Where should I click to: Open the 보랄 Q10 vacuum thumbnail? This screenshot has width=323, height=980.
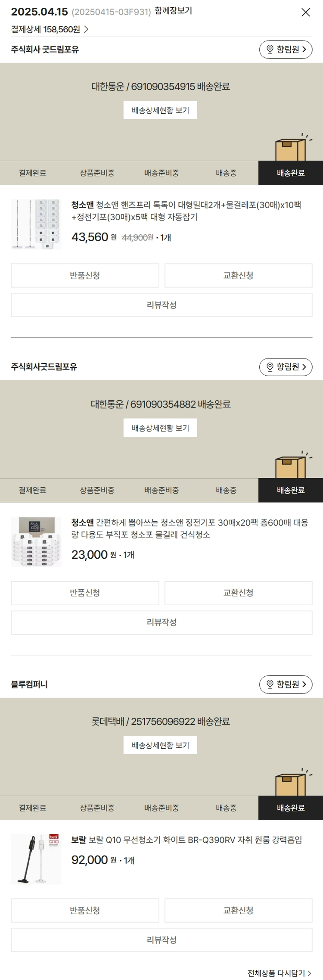(36, 859)
